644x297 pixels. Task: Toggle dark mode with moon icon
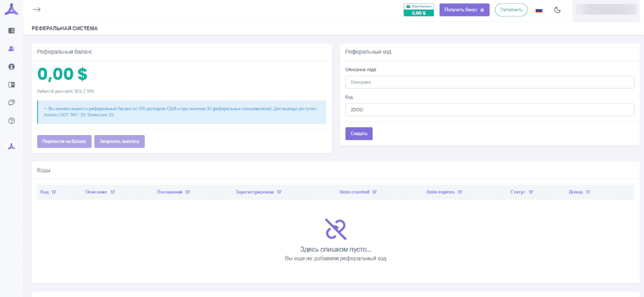(558, 10)
